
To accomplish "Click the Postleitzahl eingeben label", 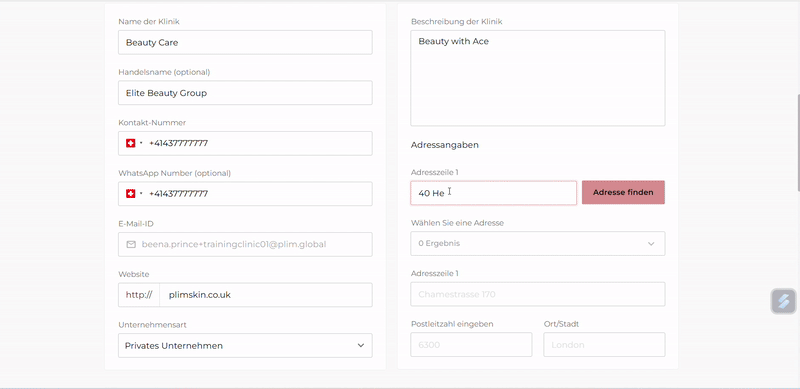I will [452, 324].
